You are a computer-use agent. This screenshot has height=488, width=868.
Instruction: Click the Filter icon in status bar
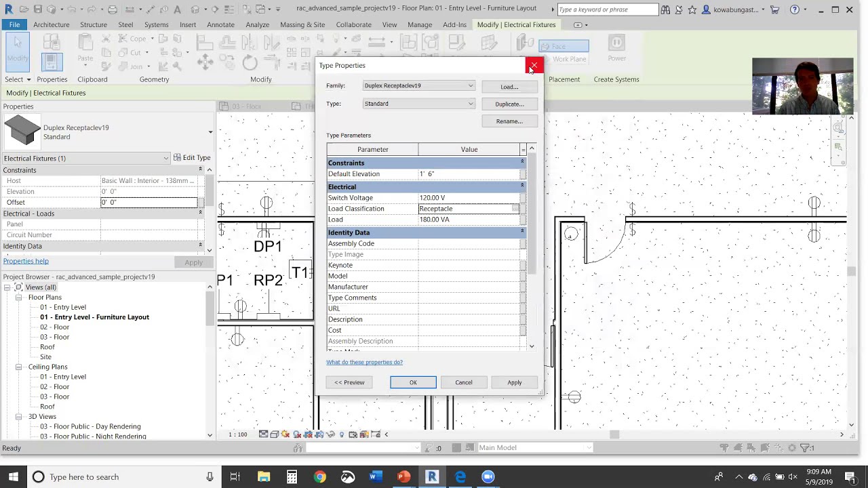(806, 448)
